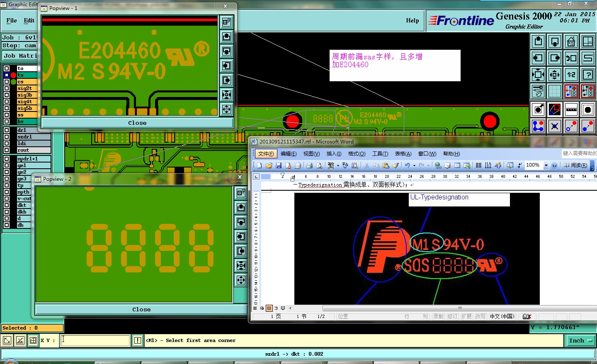597x364 pixels.
Task: Toggle checkbox for layer cs
Action: pyautogui.click(x=7, y=82)
